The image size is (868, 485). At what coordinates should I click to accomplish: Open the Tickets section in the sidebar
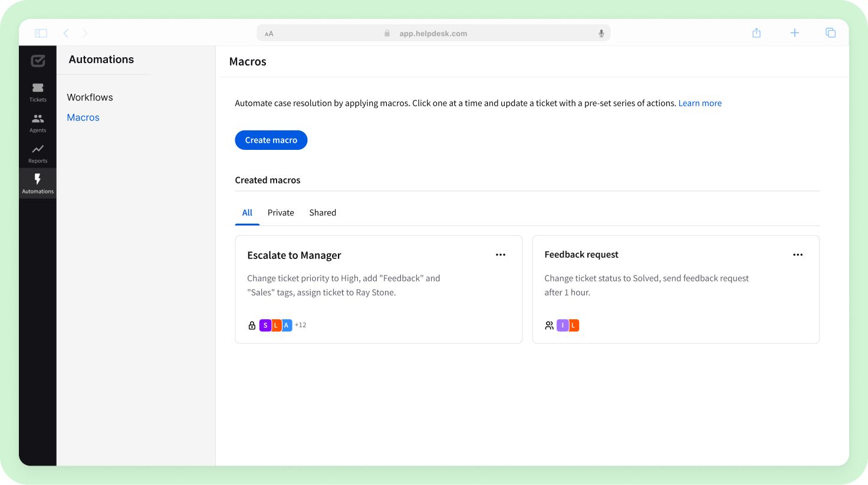(x=37, y=93)
